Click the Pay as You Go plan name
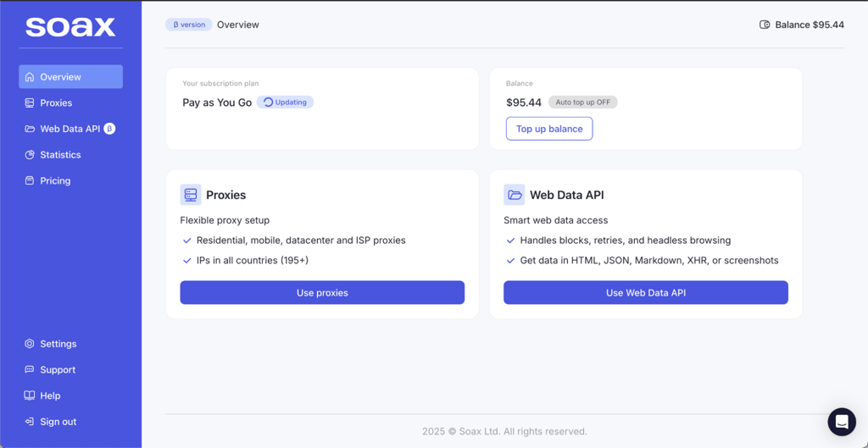 point(217,102)
